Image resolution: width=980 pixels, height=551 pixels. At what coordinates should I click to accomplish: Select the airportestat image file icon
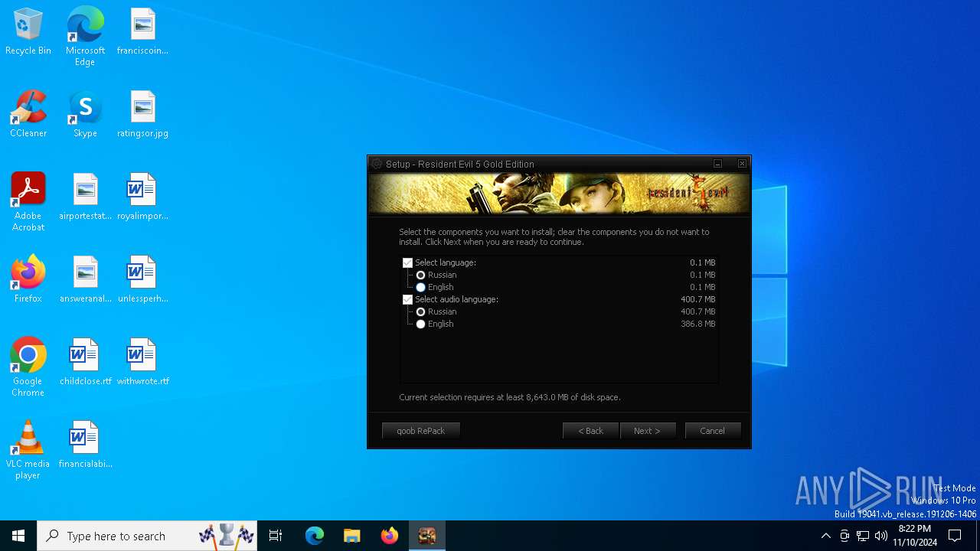point(85,197)
